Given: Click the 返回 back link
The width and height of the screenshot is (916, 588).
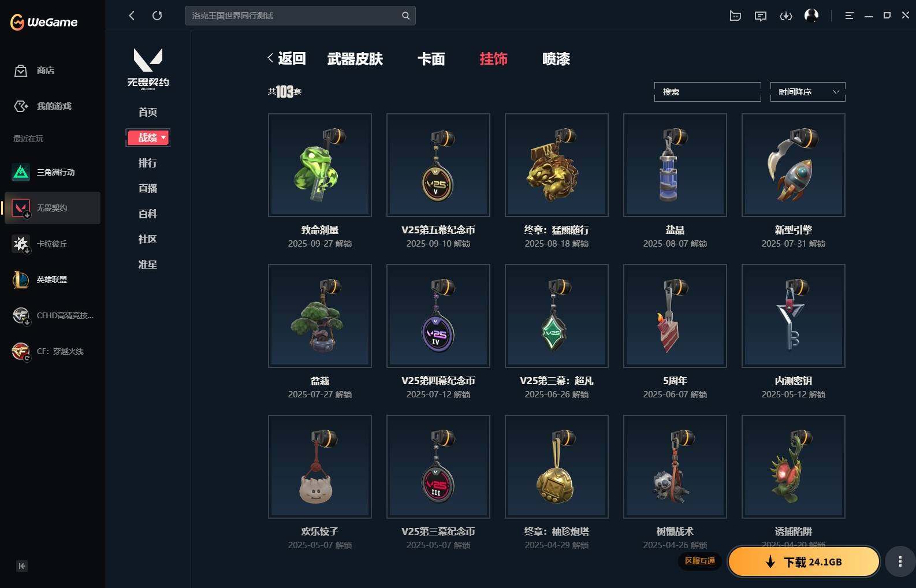Looking at the screenshot, I should 286,58.
